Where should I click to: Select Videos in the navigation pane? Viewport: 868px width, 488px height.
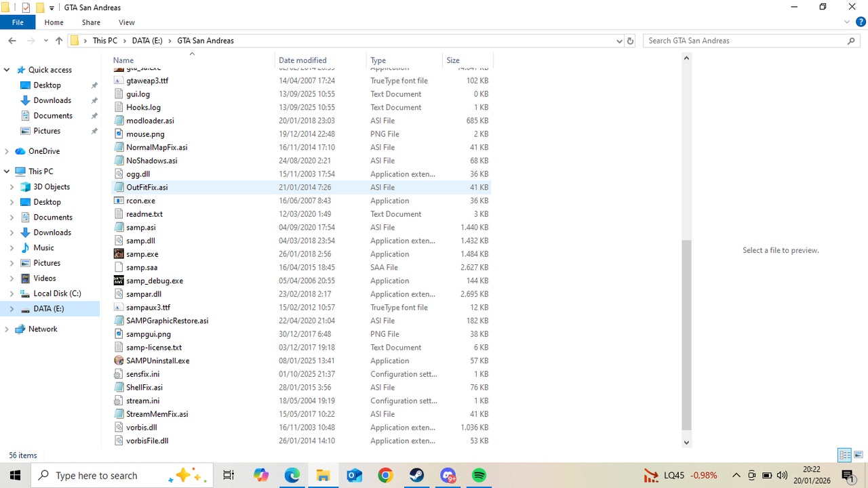[45, 279]
